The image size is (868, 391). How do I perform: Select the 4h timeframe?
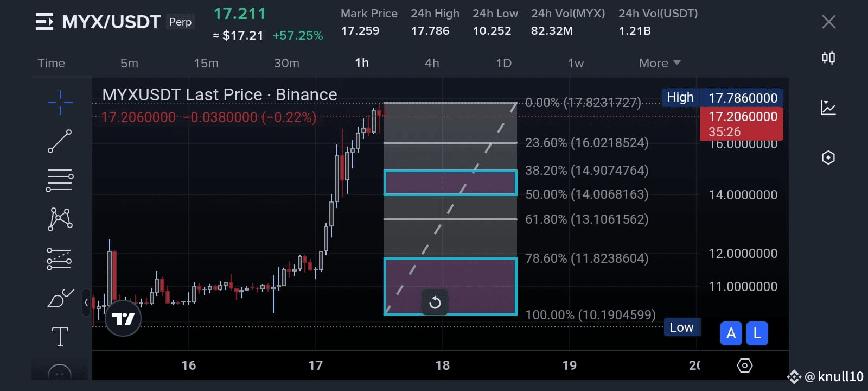(x=432, y=63)
